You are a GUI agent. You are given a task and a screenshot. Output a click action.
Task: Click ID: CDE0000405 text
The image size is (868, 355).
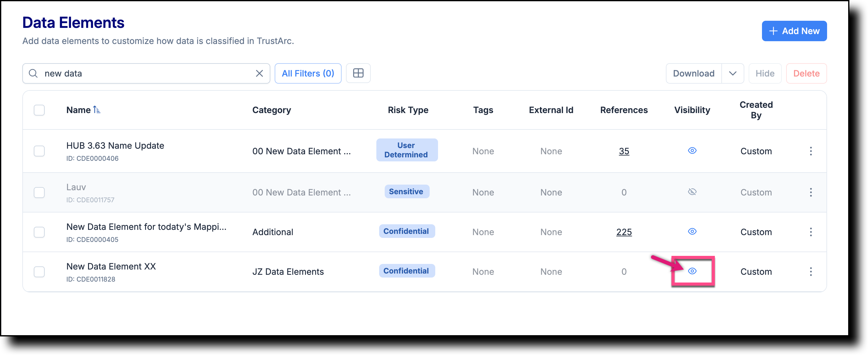click(x=92, y=239)
